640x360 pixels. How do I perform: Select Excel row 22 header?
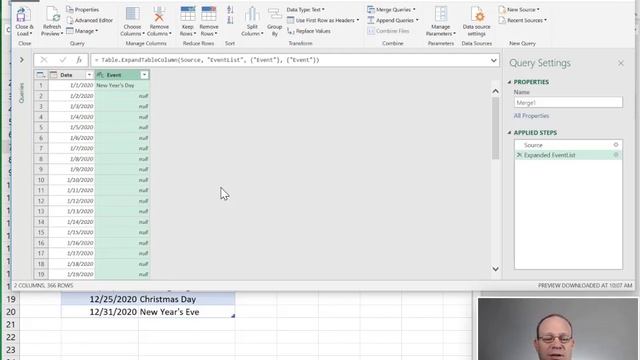(11, 337)
